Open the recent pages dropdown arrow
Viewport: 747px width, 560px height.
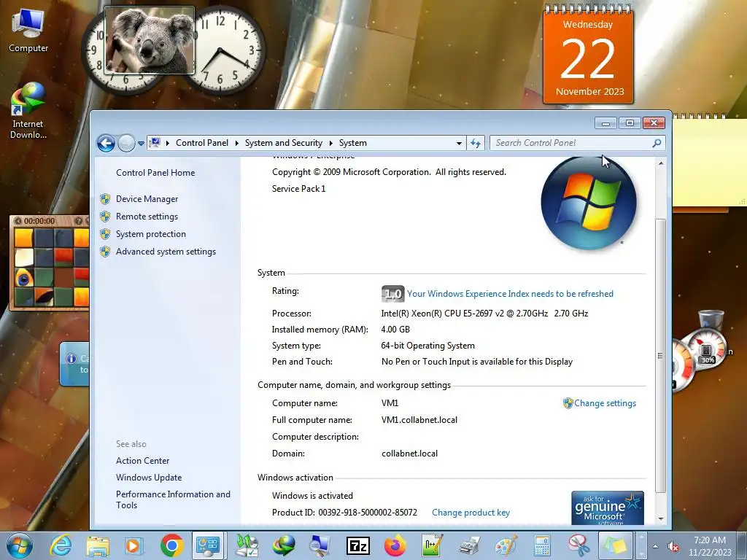[x=141, y=143]
